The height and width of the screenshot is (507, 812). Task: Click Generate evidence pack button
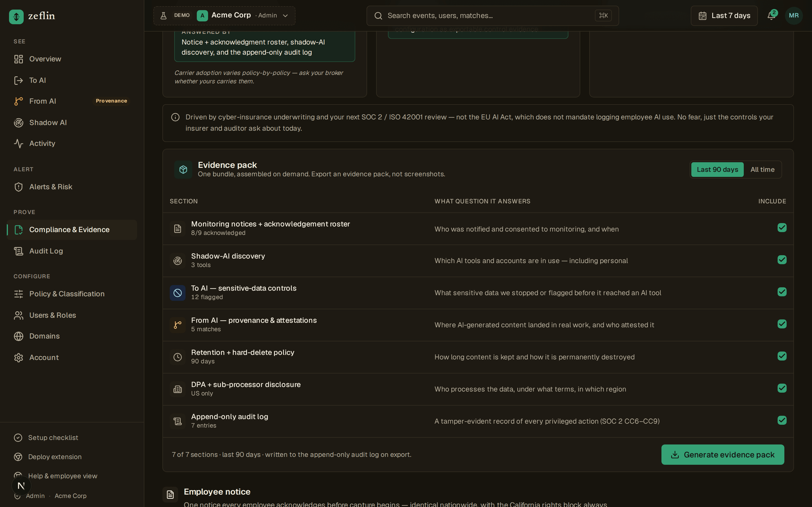pos(723,455)
